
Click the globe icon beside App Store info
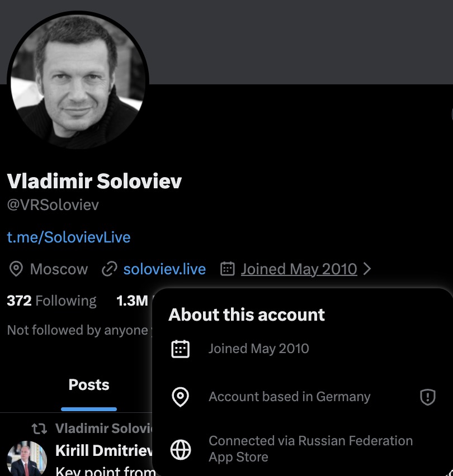(181, 449)
